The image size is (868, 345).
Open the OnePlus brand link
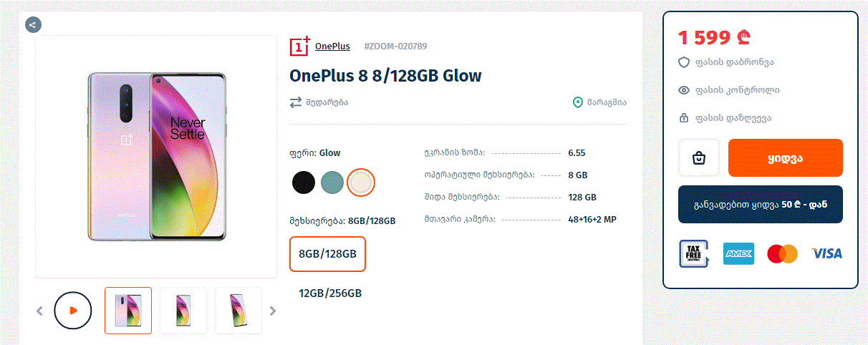[332, 47]
